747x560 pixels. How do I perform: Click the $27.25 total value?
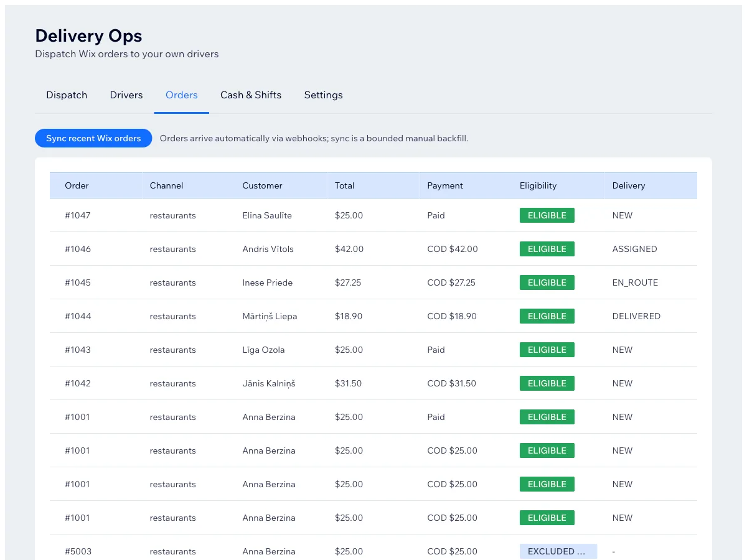[x=348, y=282]
